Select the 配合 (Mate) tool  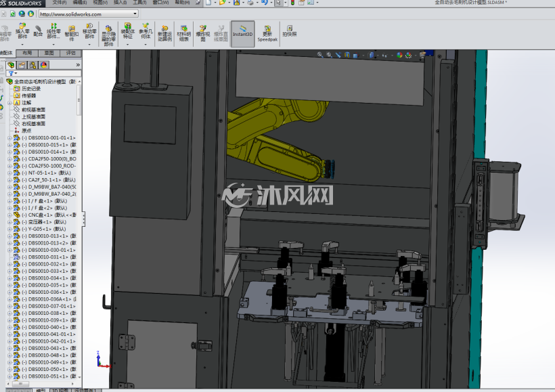pos(38,31)
